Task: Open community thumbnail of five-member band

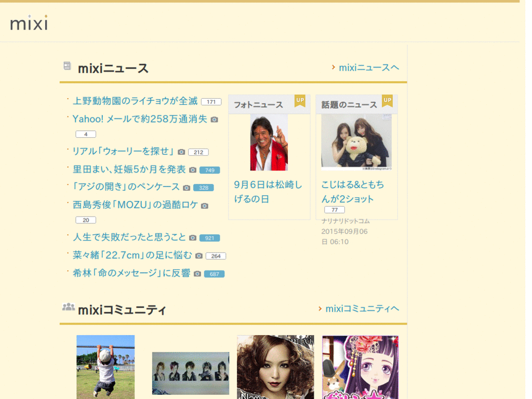Action: tap(191, 373)
